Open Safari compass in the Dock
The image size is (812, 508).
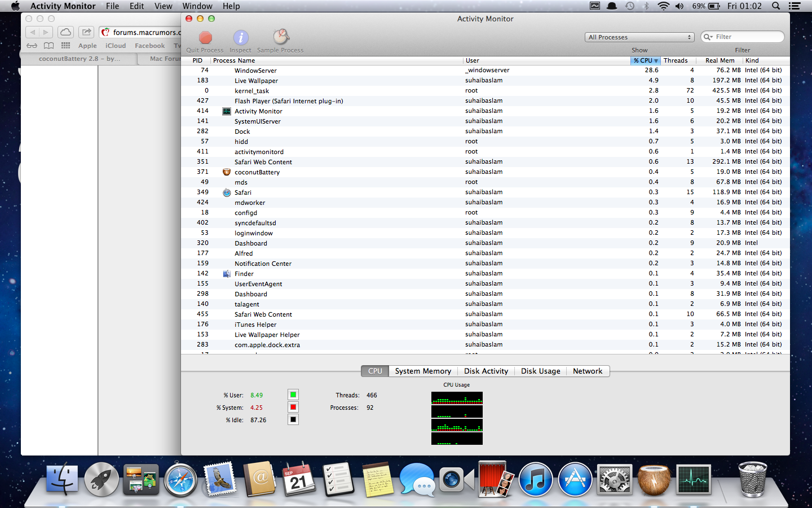click(181, 480)
